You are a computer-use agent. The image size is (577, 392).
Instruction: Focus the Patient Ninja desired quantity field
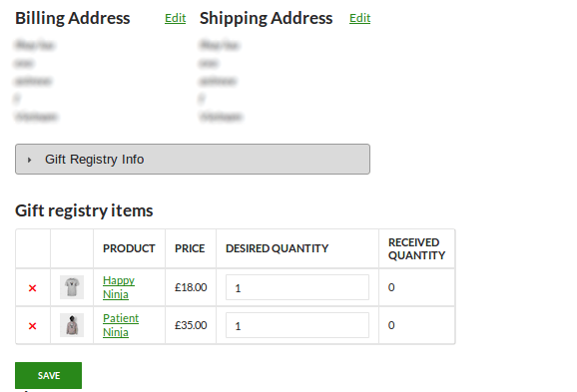point(297,325)
